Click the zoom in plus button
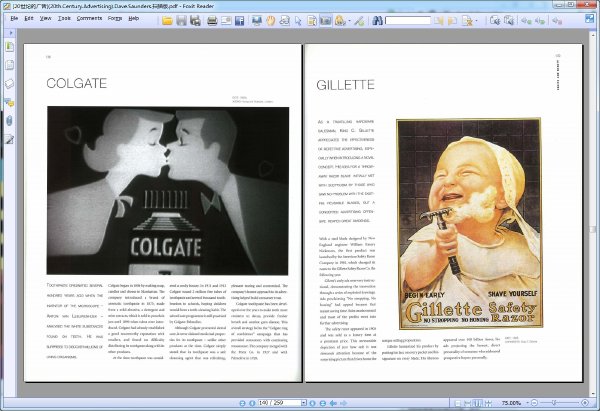The image size is (600, 411). (x=585, y=403)
